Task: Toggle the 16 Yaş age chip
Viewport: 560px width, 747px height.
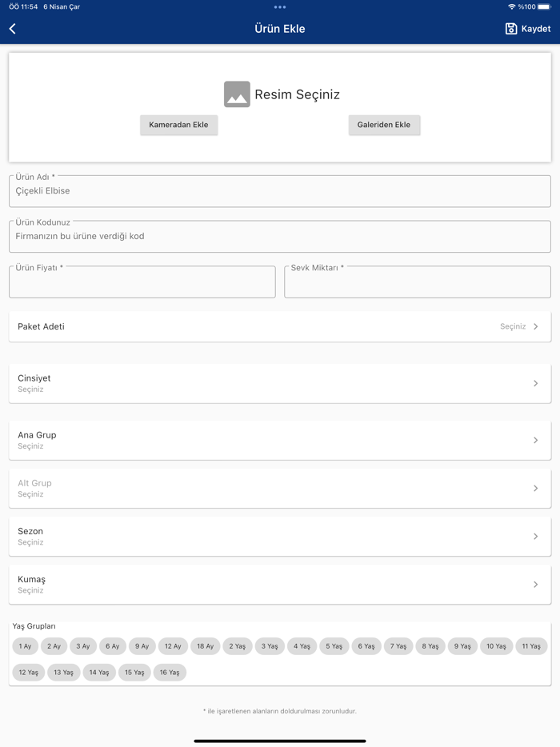Action: click(170, 673)
